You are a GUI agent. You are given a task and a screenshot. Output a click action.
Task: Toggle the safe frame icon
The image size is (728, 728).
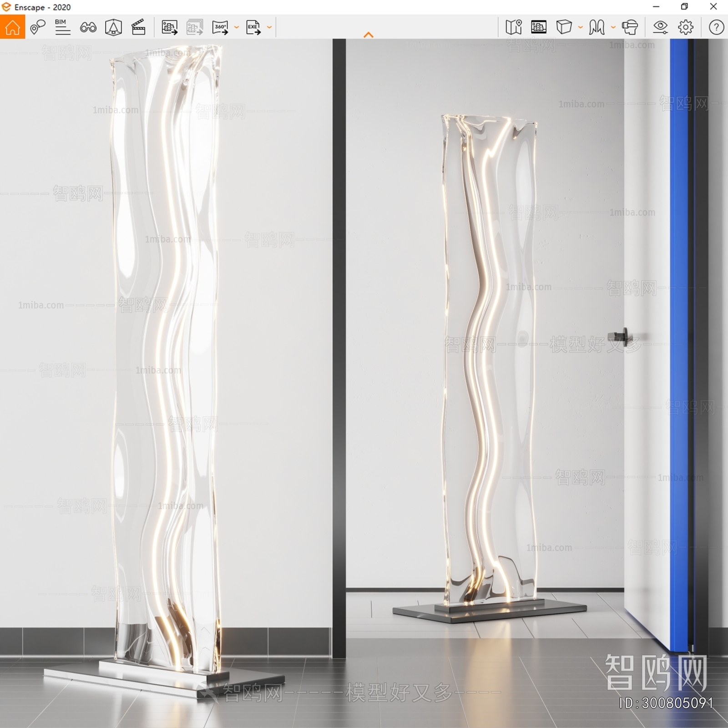539,27
